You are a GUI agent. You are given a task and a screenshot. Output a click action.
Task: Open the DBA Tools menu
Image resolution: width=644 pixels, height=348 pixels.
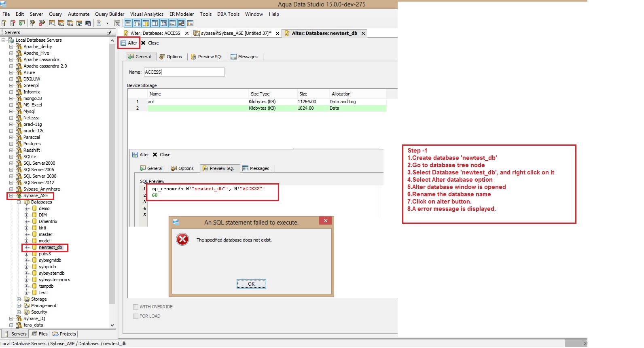(x=228, y=14)
